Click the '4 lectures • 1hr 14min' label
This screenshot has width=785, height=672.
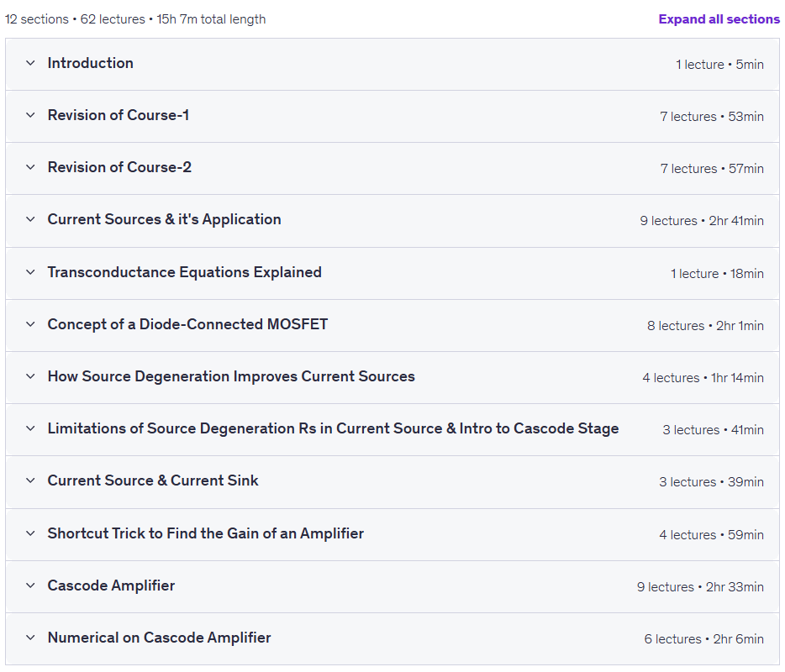coord(703,378)
